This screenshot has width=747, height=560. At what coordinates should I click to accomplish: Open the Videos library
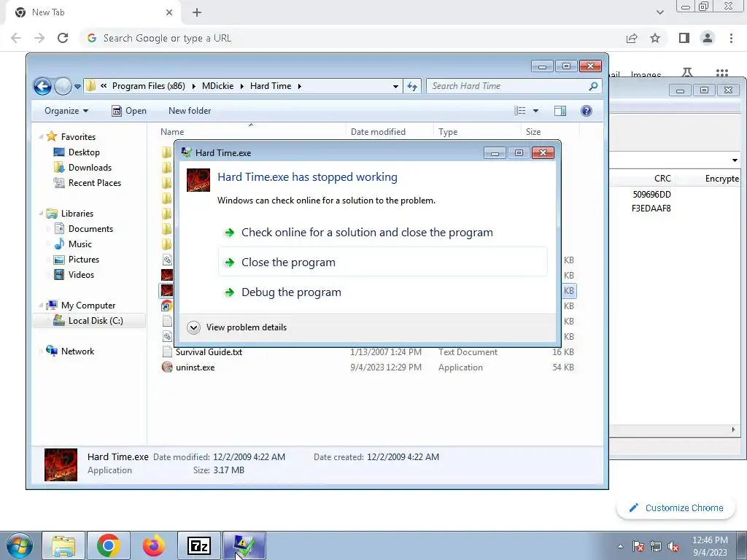(81, 275)
